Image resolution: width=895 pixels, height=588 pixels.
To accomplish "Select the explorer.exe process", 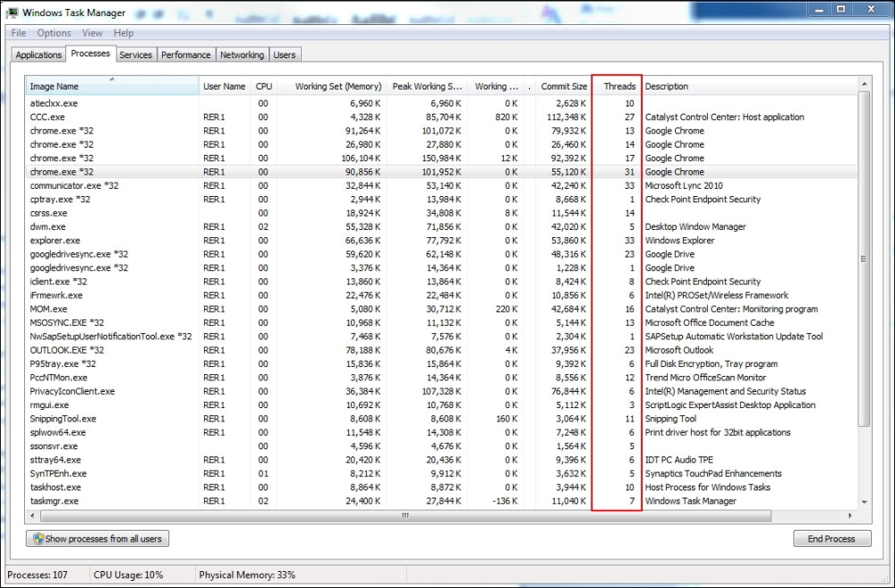I will (x=442, y=241).
